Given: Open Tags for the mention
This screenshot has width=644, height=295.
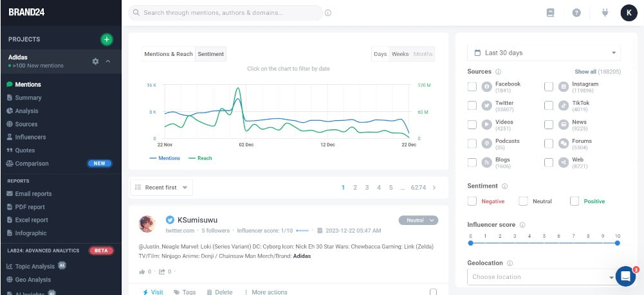Looking at the screenshot, I should (185, 292).
